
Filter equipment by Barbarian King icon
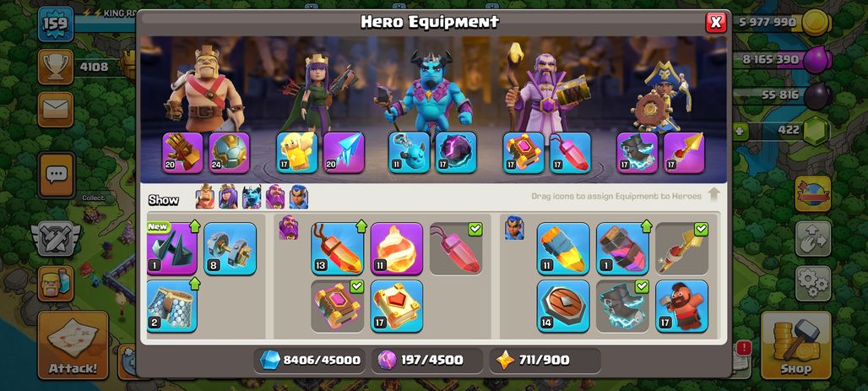(204, 197)
